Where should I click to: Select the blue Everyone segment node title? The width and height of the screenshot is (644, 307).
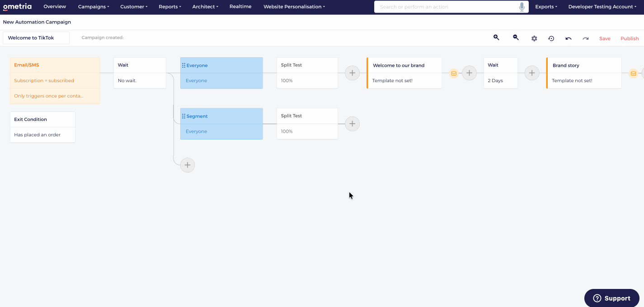coord(197,65)
